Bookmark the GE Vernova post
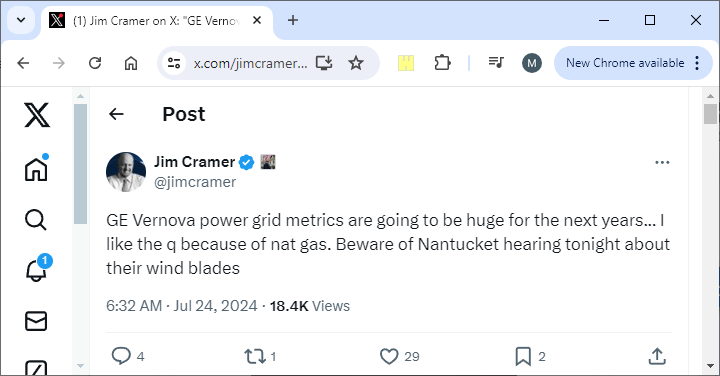The width and height of the screenshot is (720, 376). [x=523, y=356]
